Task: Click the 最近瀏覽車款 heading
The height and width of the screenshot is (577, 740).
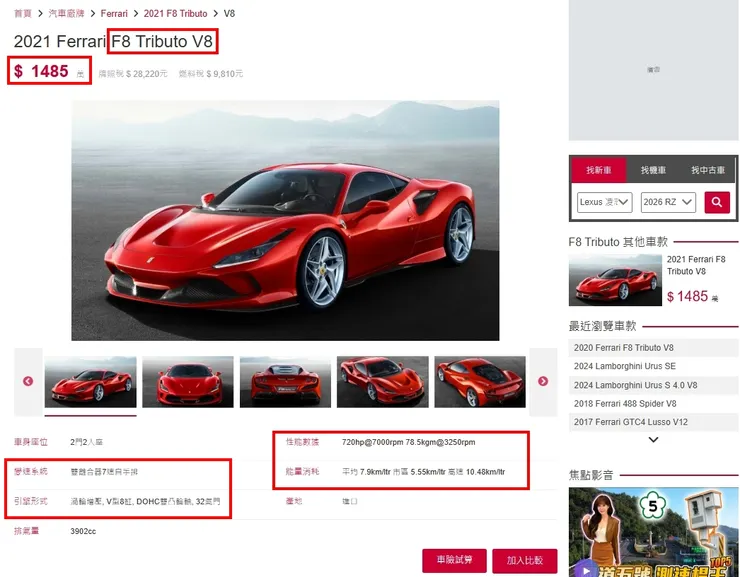Action: coord(603,326)
